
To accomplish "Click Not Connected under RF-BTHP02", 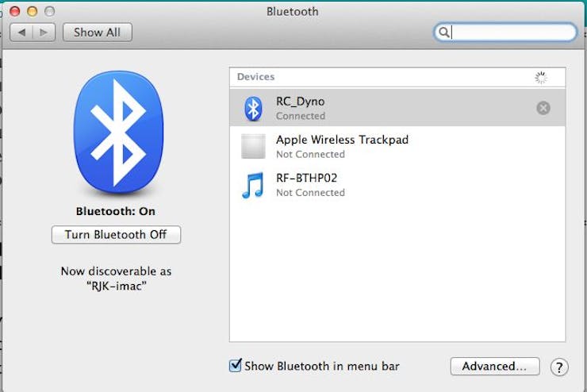I will pyautogui.click(x=310, y=193).
